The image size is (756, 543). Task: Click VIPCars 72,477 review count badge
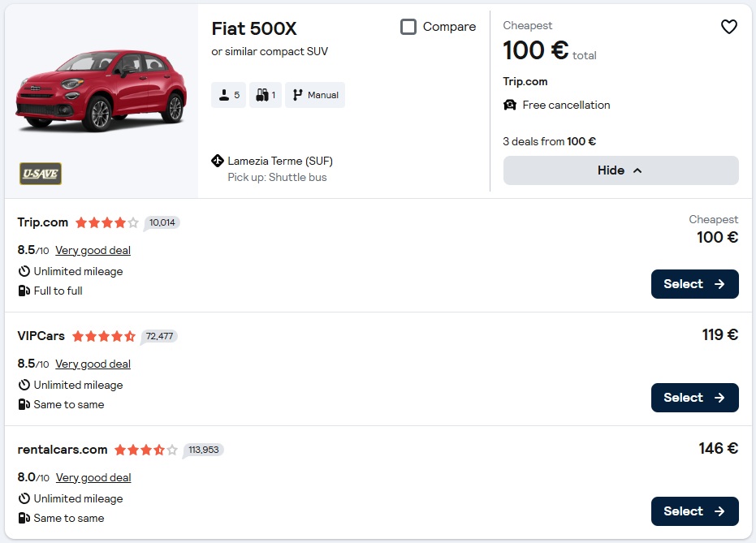click(159, 336)
